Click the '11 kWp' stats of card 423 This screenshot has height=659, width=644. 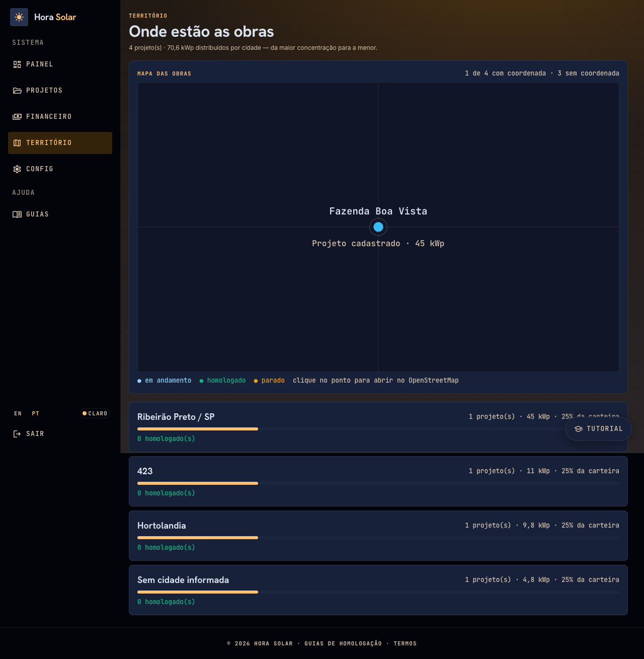click(544, 471)
